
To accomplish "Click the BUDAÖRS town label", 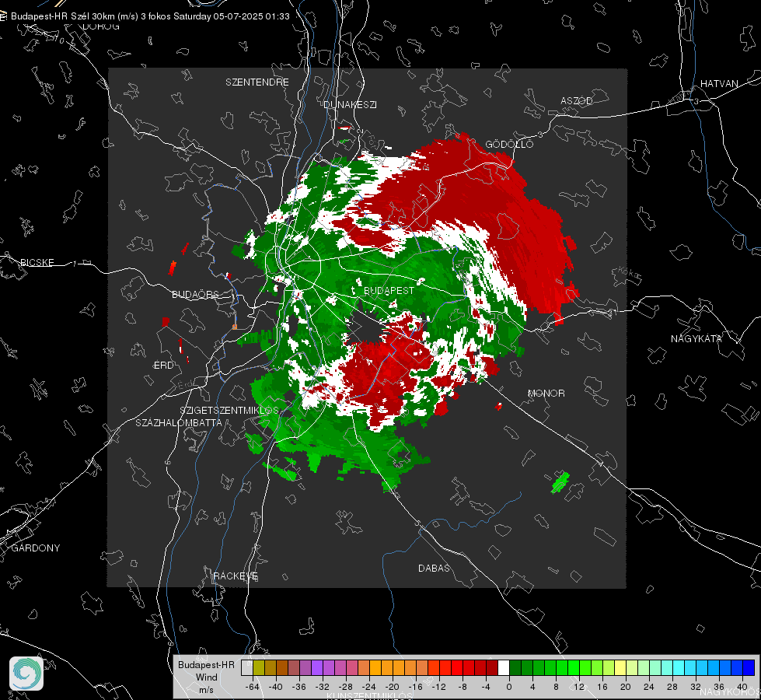I will (196, 294).
